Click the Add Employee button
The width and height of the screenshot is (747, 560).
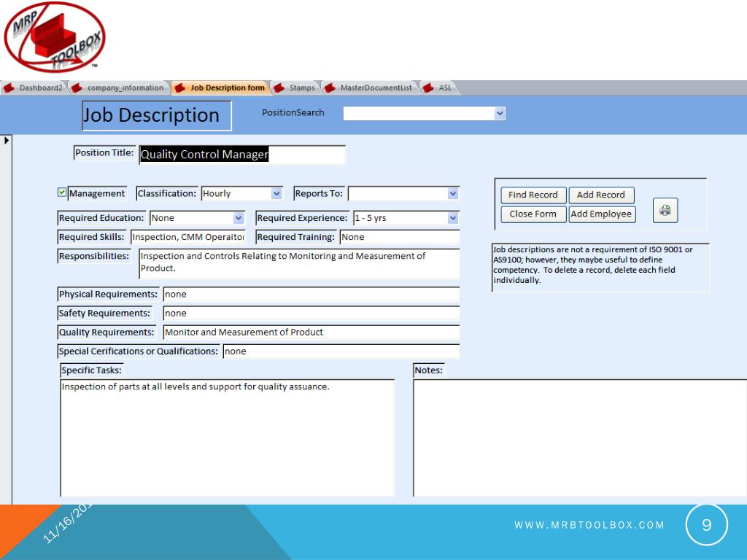coord(602,214)
